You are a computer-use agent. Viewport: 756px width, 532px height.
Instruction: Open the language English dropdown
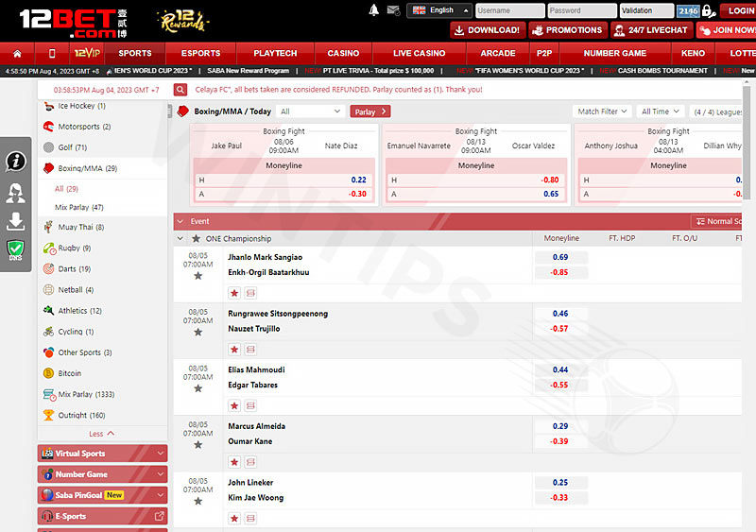point(438,10)
